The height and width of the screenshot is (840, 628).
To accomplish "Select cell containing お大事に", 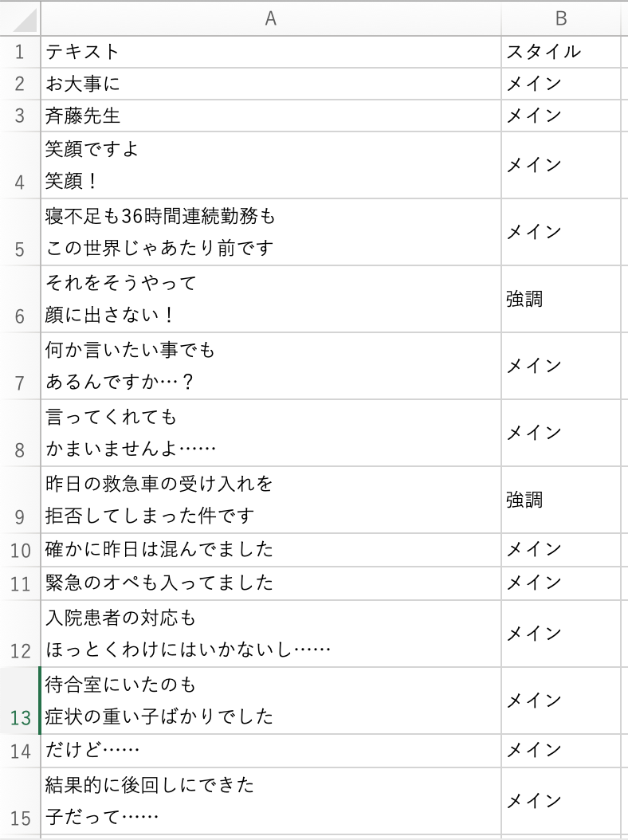I will click(x=270, y=84).
